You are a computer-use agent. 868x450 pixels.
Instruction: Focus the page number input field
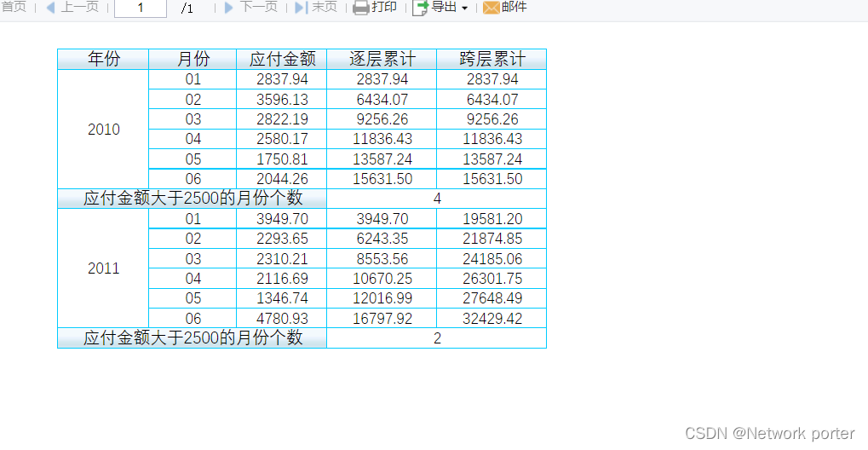coord(141,8)
